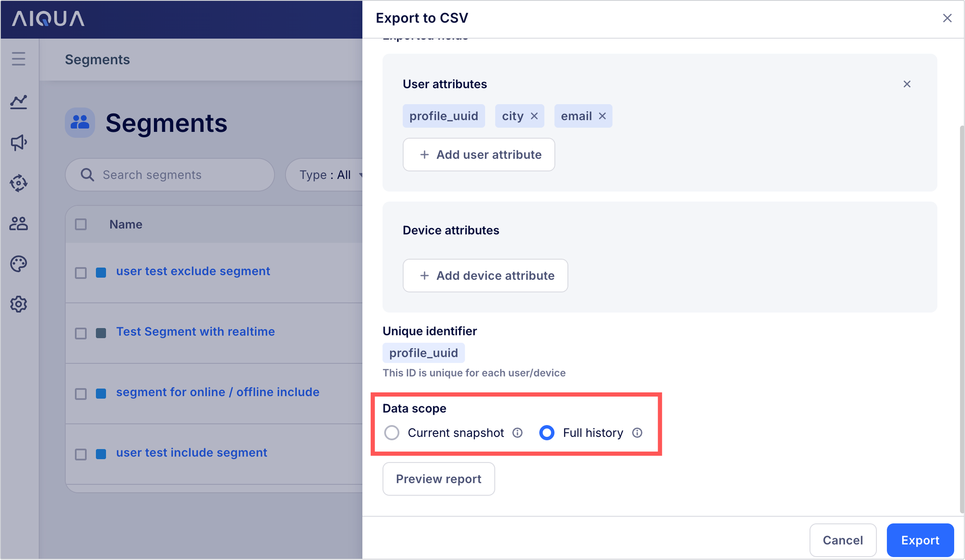Open the settings gear sidebar icon

coord(18,304)
